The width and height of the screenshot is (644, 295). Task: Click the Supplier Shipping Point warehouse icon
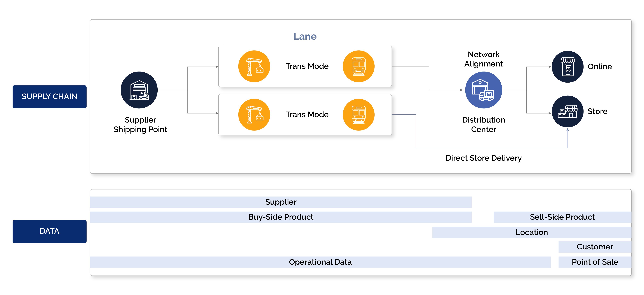click(x=139, y=90)
